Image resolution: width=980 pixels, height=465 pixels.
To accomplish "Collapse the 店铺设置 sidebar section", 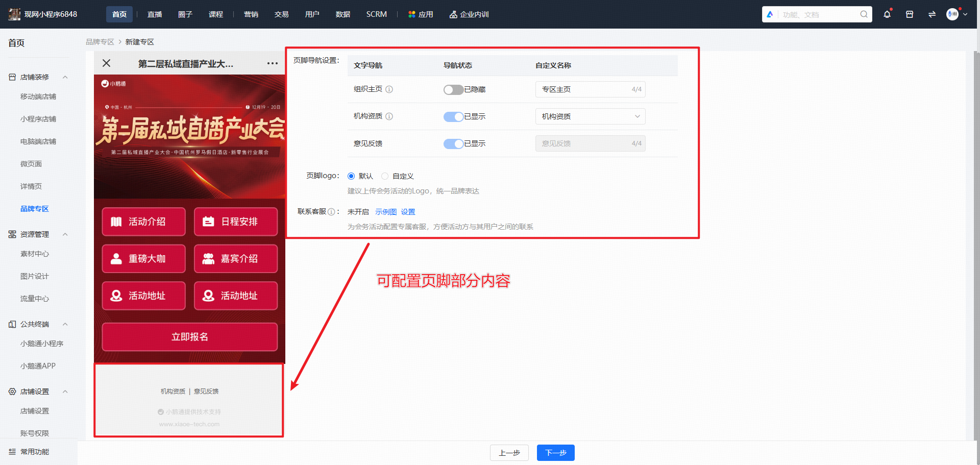I will click(x=65, y=391).
